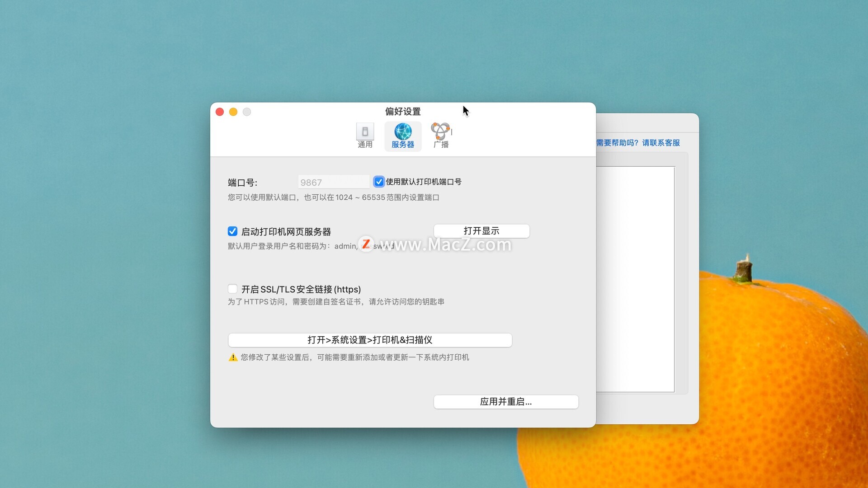Click the 打开显示 button
The width and height of the screenshot is (868, 488).
481,231
